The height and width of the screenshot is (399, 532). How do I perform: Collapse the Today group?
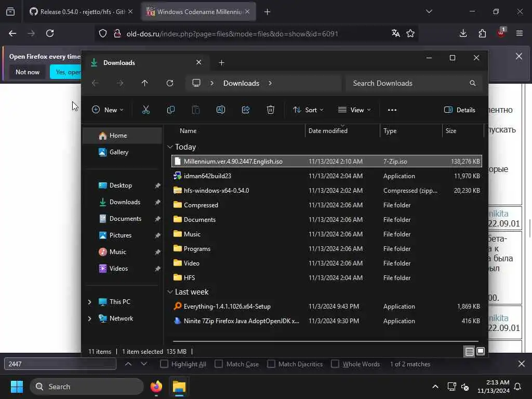[170, 147]
